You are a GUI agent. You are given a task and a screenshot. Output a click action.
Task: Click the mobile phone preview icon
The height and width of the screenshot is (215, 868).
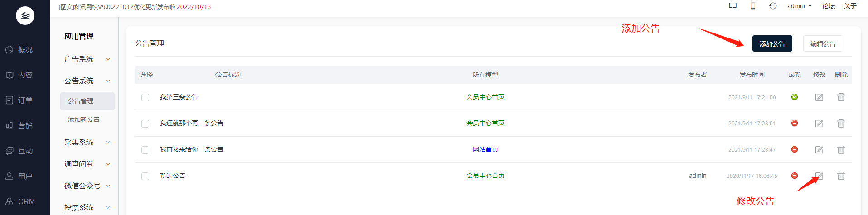click(753, 6)
